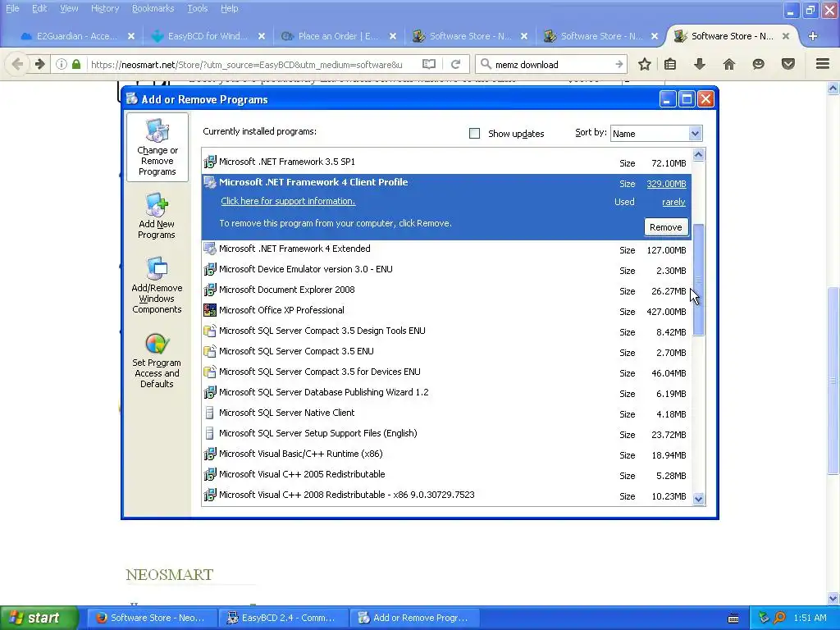Click icon of Microsoft SQL Server Native Client
Screen dimensions: 840x630
tap(210, 413)
